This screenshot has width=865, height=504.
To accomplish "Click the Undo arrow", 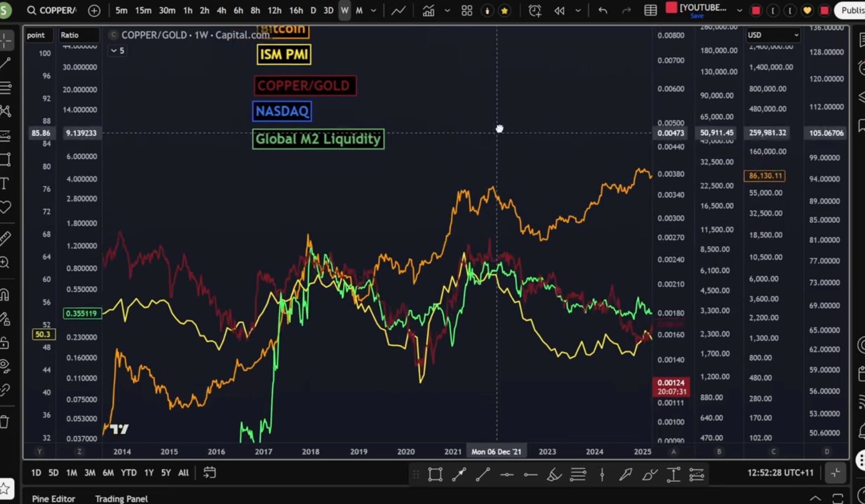I will click(x=602, y=10).
